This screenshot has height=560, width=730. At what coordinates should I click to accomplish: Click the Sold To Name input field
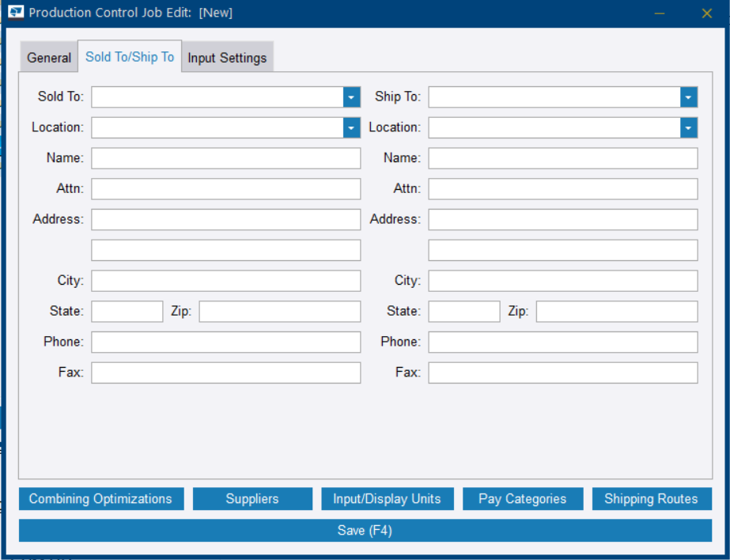pyautogui.click(x=225, y=157)
